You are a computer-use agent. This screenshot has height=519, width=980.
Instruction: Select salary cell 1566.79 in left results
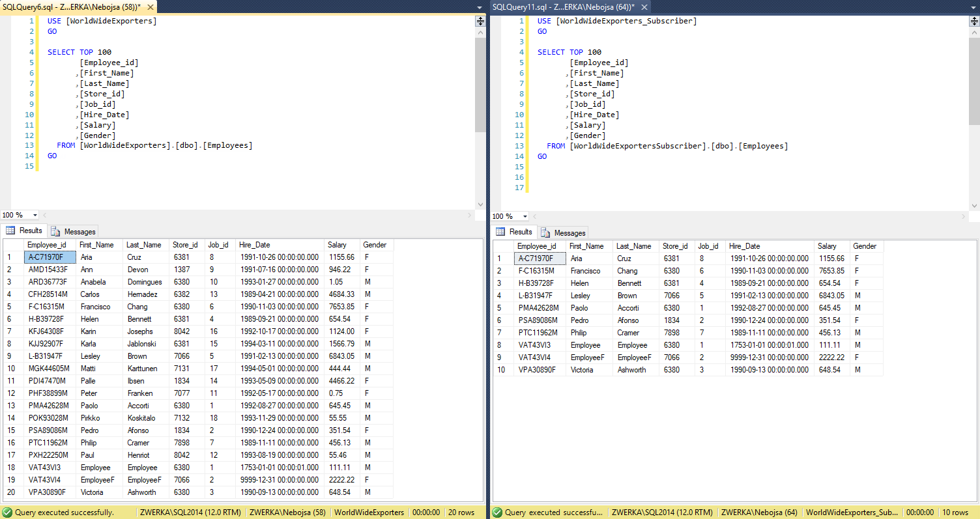342,344
